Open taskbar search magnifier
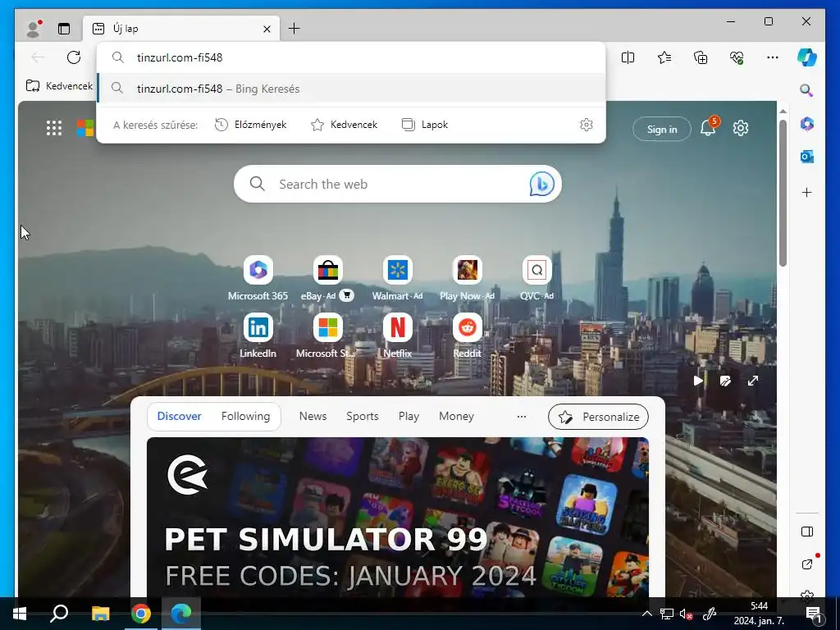 (59, 614)
